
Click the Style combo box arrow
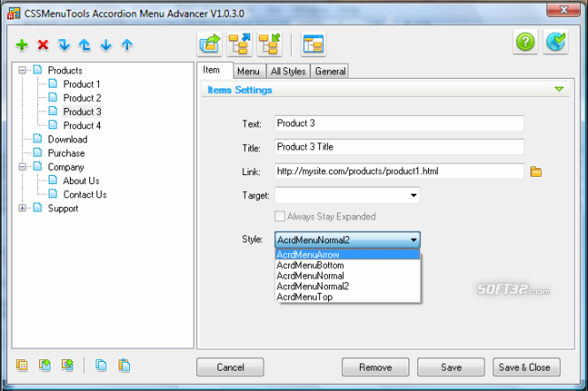click(413, 240)
